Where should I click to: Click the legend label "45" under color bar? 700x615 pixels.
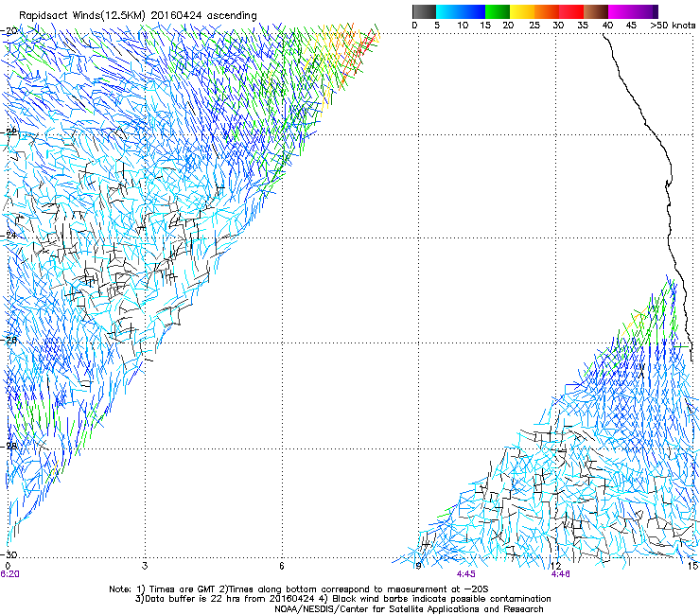pyautogui.click(x=631, y=26)
